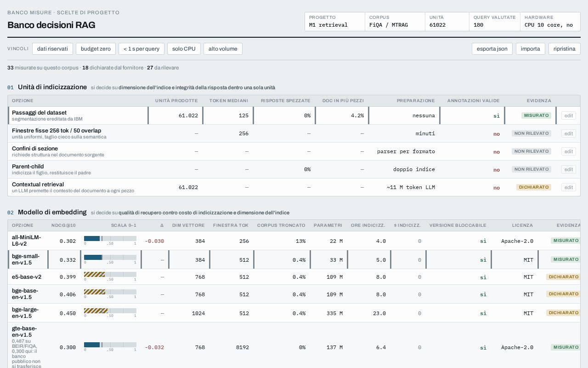The height and width of the screenshot is (368, 588).
Task: Reset with the "ripristina" button
Action: [x=564, y=49]
